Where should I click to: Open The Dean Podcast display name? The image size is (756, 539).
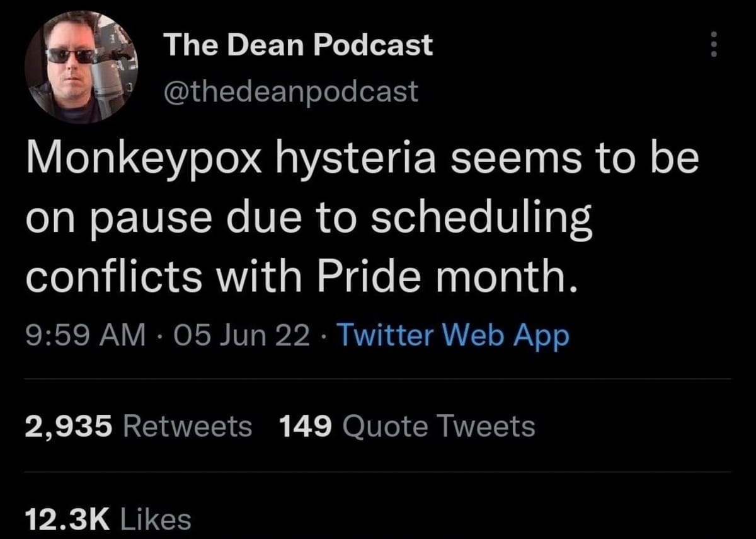point(298,45)
